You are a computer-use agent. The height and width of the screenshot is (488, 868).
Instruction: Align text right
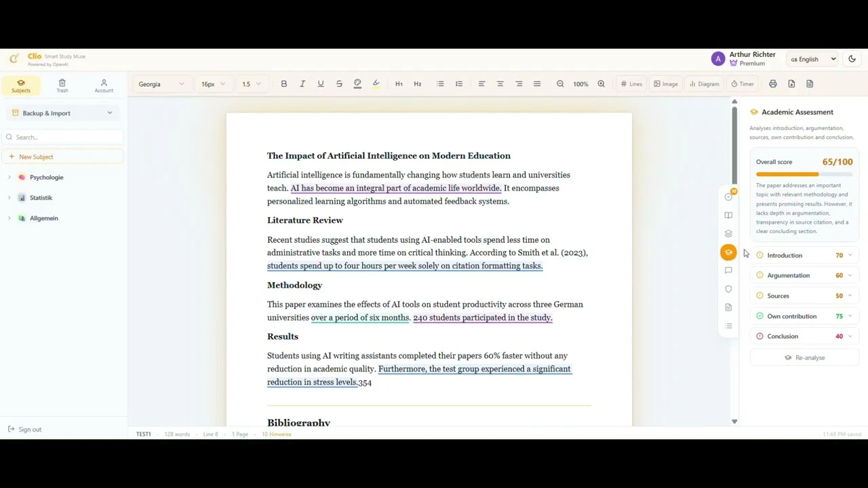(519, 84)
